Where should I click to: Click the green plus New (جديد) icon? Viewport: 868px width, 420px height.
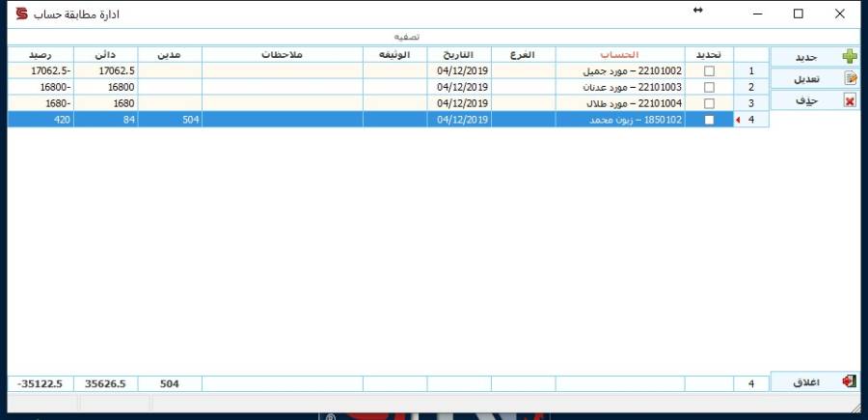[850, 57]
